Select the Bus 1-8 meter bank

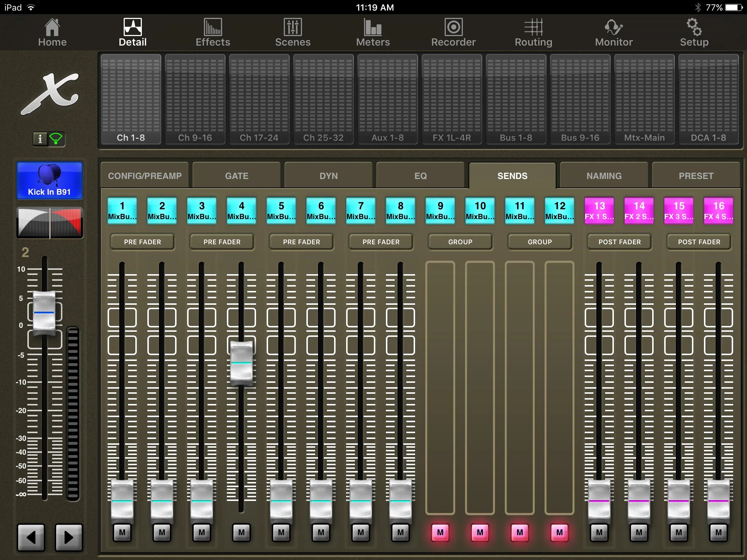pyautogui.click(x=516, y=99)
